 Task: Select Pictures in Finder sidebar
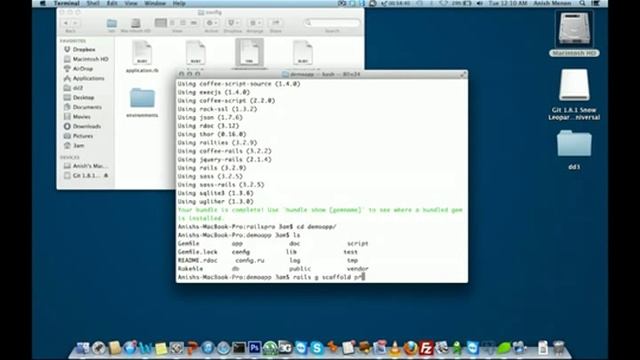[x=79, y=136]
